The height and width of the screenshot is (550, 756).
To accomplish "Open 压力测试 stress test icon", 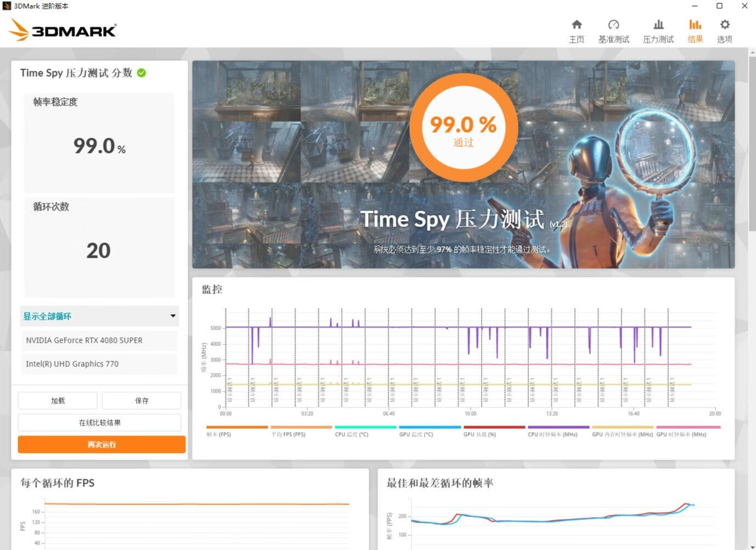I will click(x=658, y=25).
